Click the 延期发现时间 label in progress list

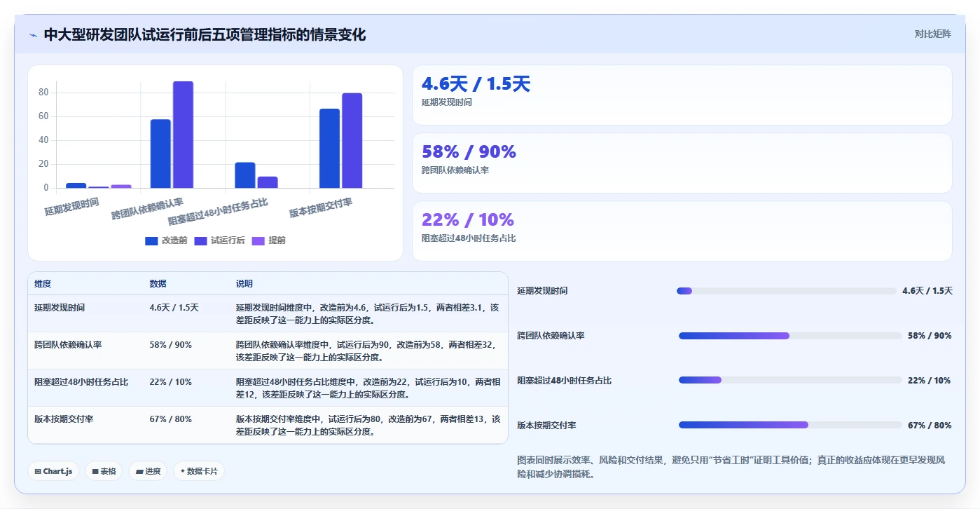(542, 291)
